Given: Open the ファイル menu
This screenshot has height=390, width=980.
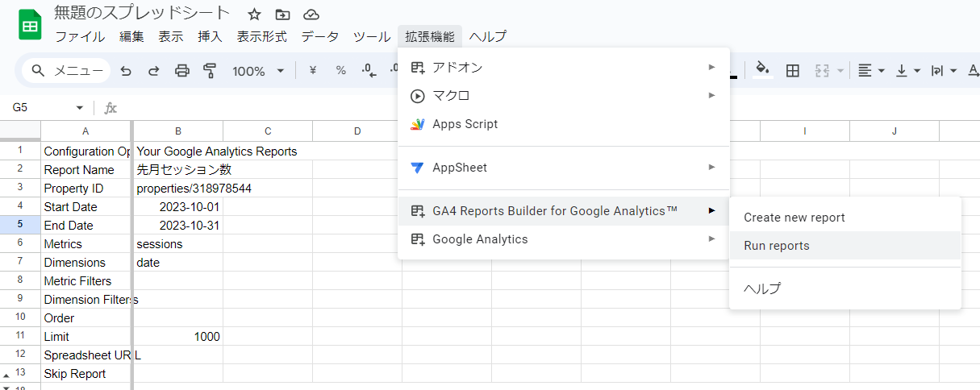Looking at the screenshot, I should pos(80,36).
